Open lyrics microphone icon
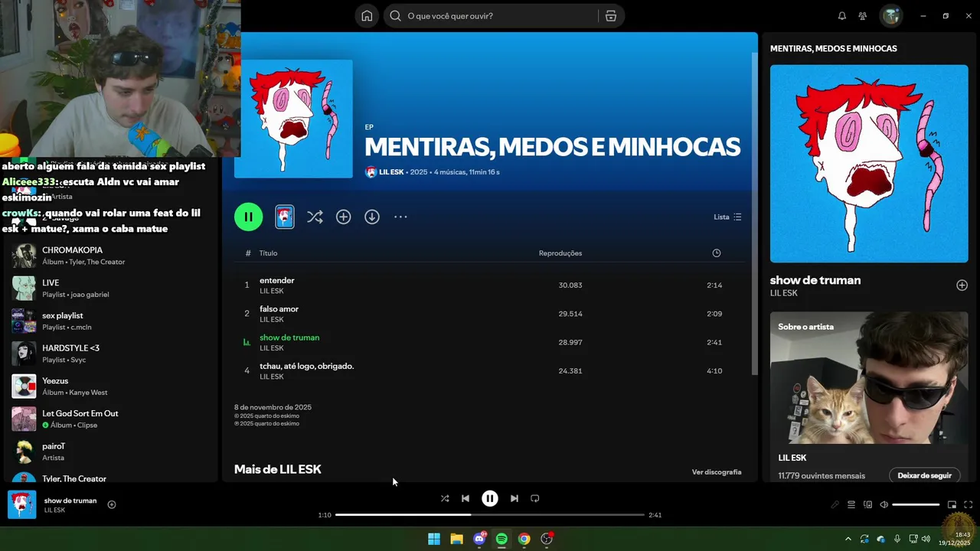980x551 pixels. [x=835, y=505]
